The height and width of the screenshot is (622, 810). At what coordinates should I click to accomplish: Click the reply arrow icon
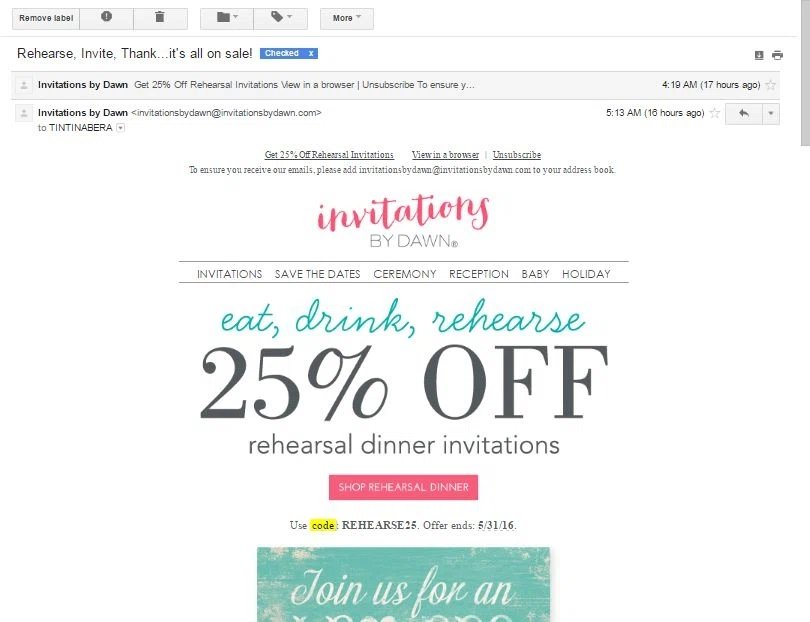click(744, 114)
